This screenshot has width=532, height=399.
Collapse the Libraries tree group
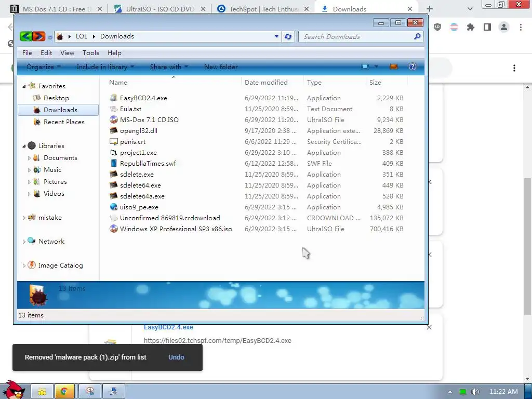point(24,146)
